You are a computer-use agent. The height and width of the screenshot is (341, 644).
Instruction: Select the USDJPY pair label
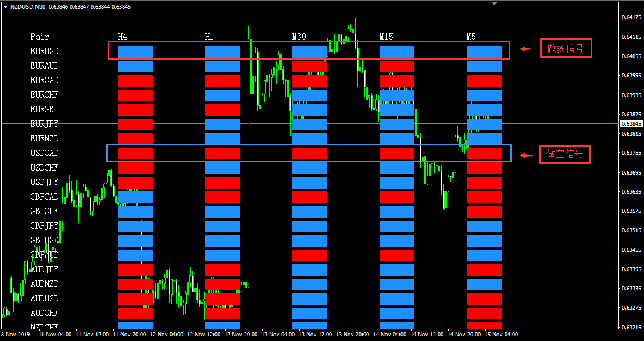44,182
